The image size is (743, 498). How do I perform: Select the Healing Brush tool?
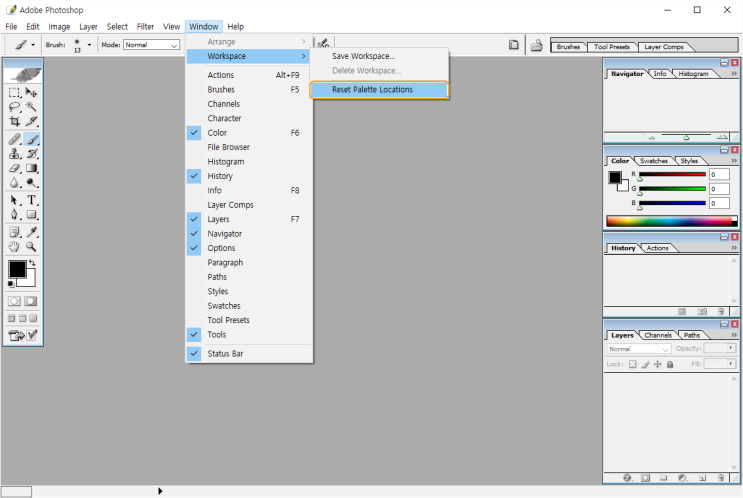tap(14, 139)
